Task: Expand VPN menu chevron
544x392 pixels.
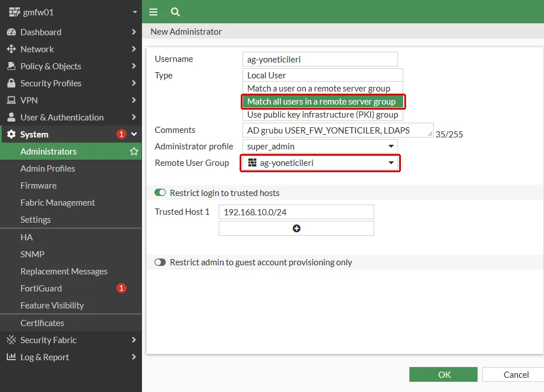Action: (x=134, y=100)
